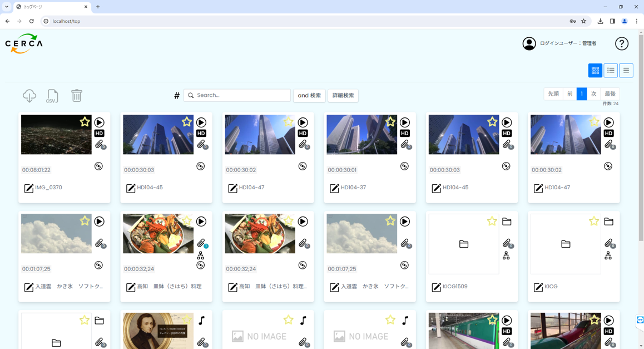Image resolution: width=644 pixels, height=349 pixels.
Task: Export the list with the CSV icon
Action: point(52,96)
